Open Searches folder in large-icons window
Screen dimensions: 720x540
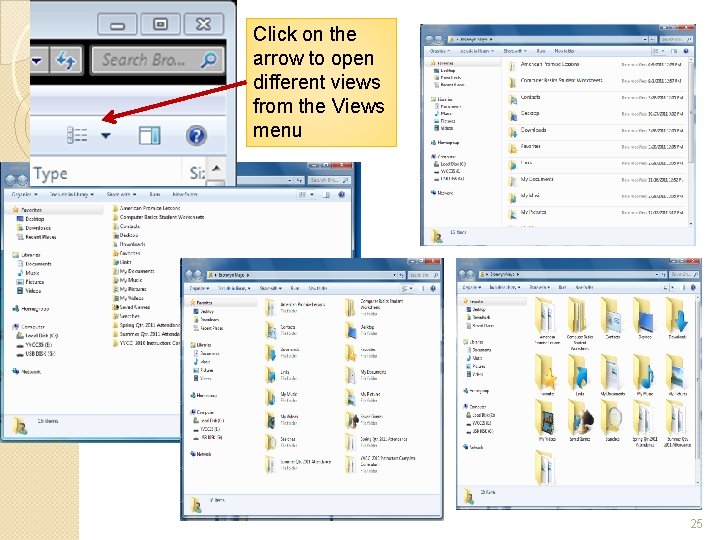click(x=612, y=420)
